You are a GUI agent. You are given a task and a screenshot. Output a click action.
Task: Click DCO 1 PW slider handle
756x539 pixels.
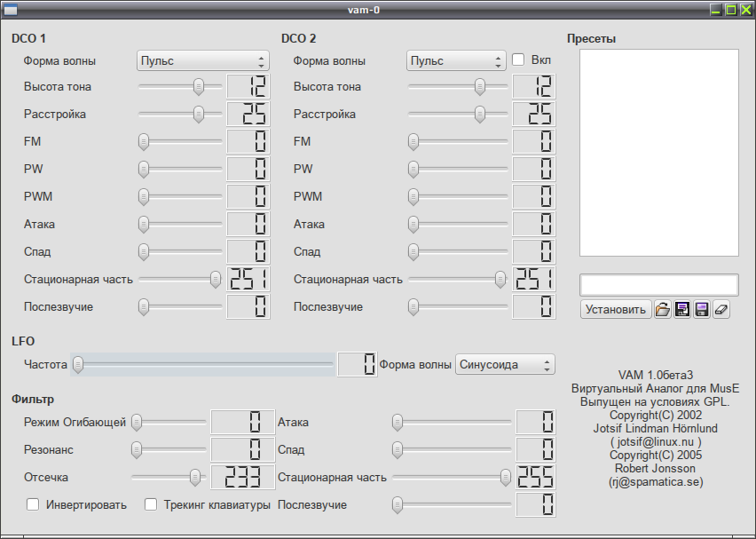pyautogui.click(x=144, y=170)
